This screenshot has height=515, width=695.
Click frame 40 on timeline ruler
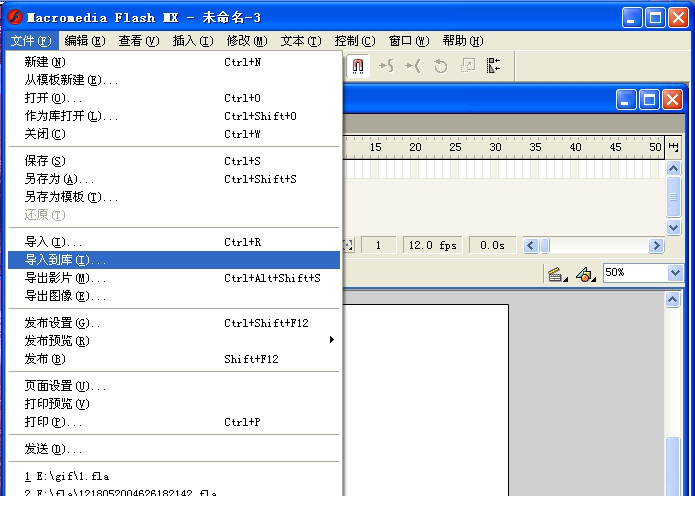coord(575,147)
